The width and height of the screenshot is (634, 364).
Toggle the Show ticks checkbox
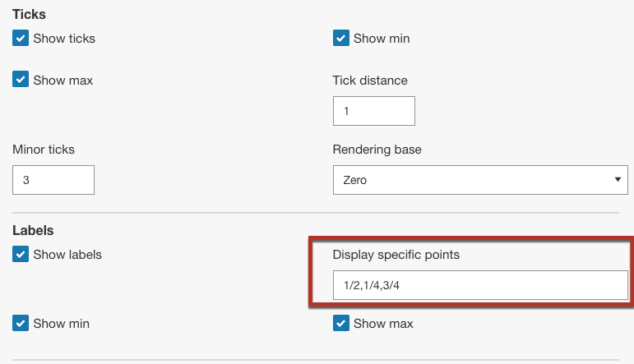[21, 38]
